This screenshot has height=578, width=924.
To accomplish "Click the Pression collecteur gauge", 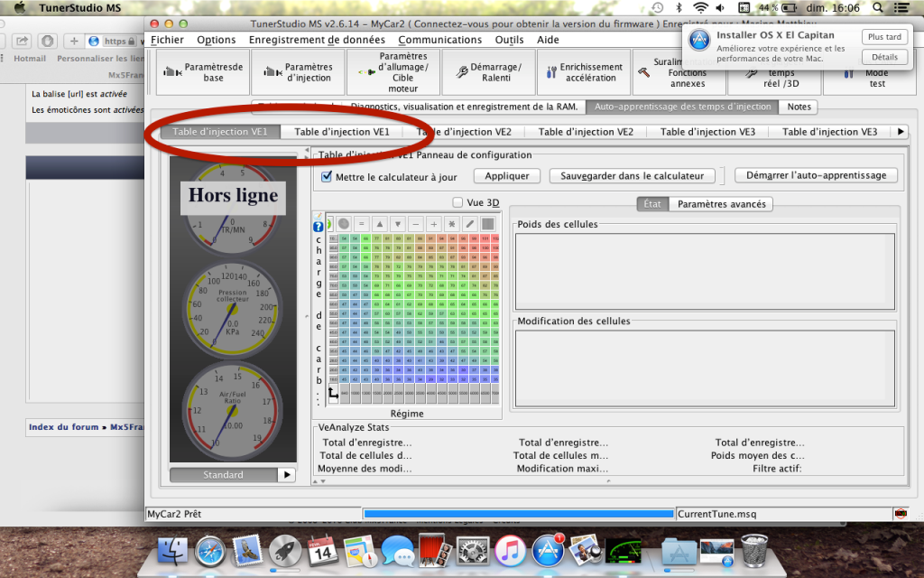I will (x=232, y=309).
